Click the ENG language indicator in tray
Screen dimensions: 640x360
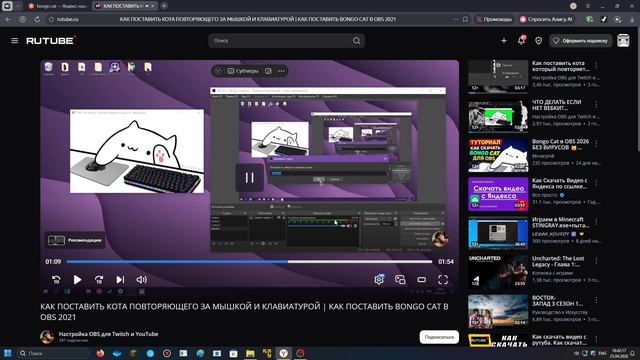coord(602,353)
